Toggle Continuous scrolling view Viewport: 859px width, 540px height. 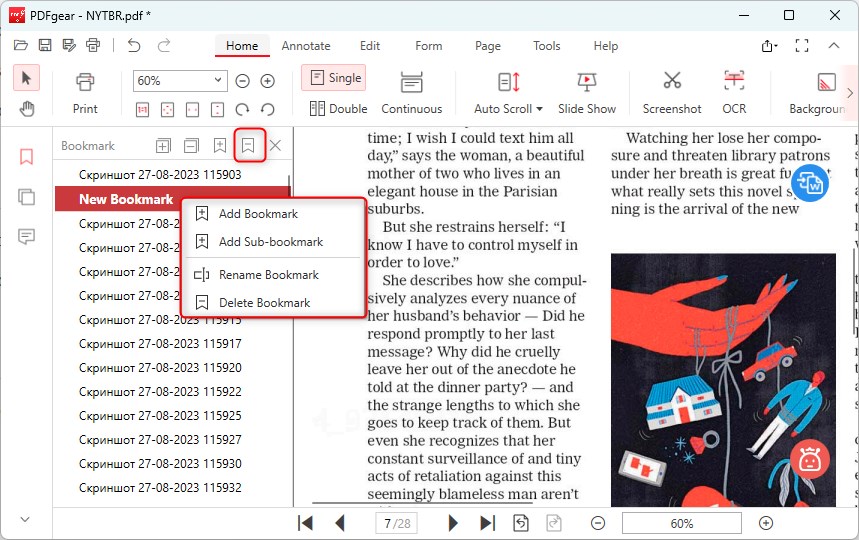click(x=411, y=91)
